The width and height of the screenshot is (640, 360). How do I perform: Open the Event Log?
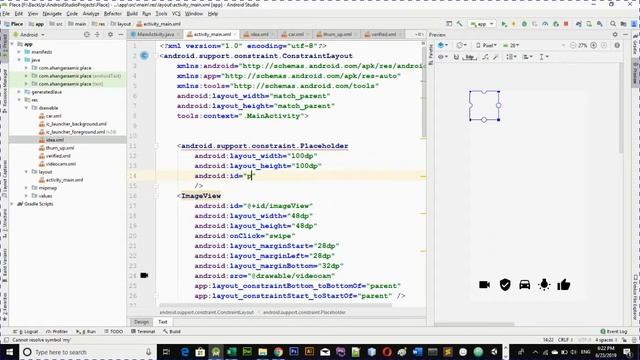[x=614, y=331]
